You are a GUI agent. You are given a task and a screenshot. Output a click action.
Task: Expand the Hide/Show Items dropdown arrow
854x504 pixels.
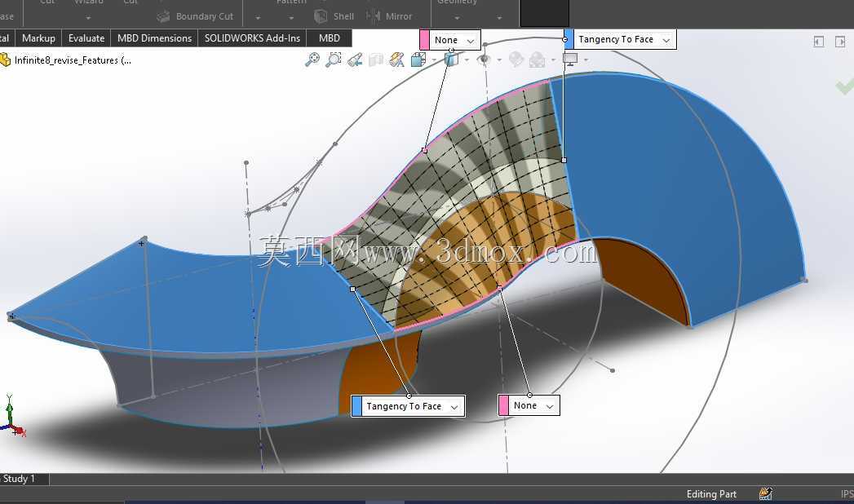click(x=499, y=60)
